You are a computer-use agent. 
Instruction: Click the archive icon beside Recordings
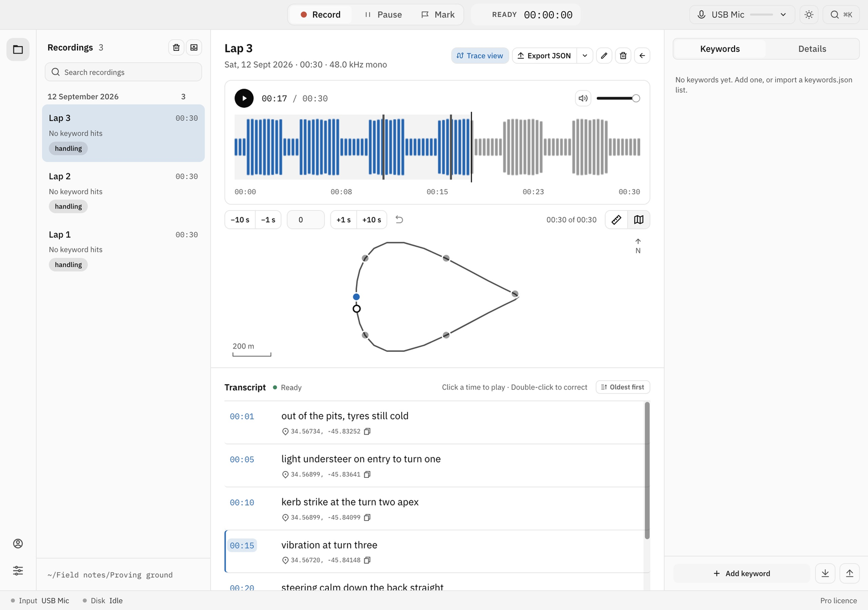pyautogui.click(x=194, y=47)
